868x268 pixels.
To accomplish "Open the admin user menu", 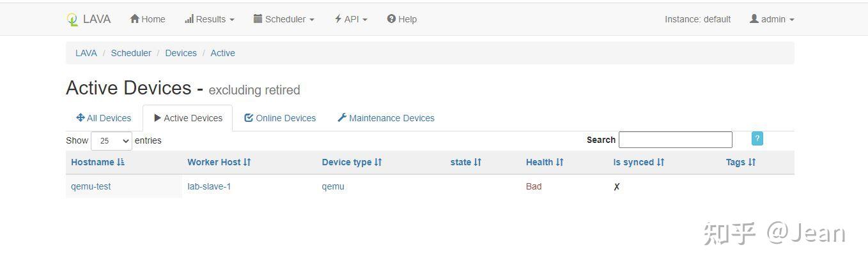I will click(x=772, y=19).
